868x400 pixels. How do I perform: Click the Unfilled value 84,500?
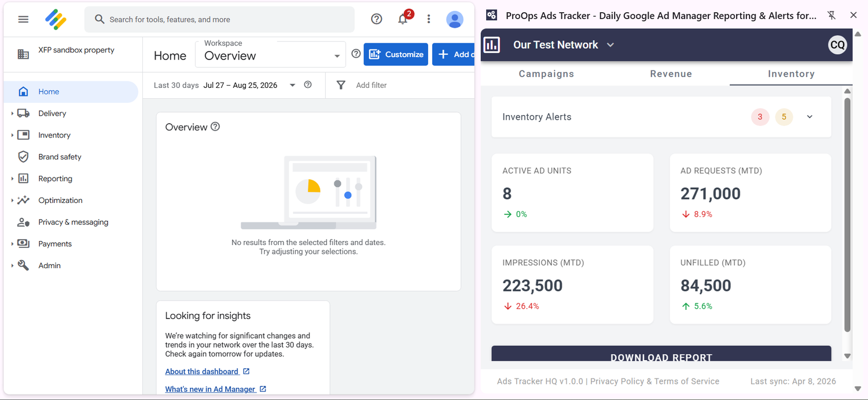click(706, 286)
